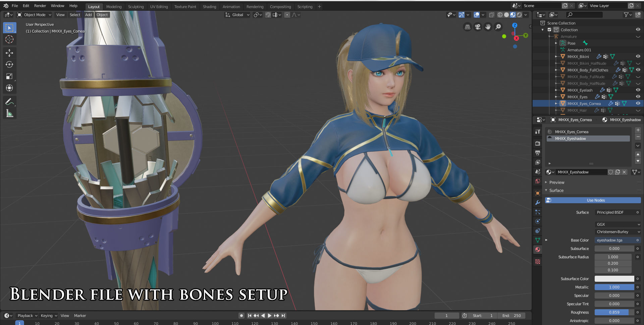Open the Tool properties tab

tap(538, 131)
